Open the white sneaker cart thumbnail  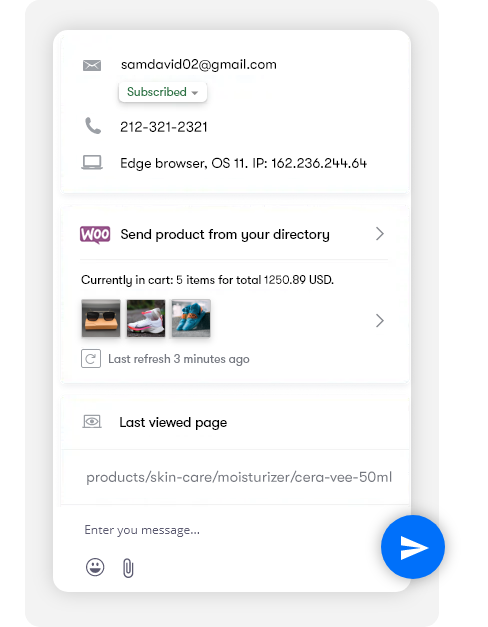(x=146, y=318)
